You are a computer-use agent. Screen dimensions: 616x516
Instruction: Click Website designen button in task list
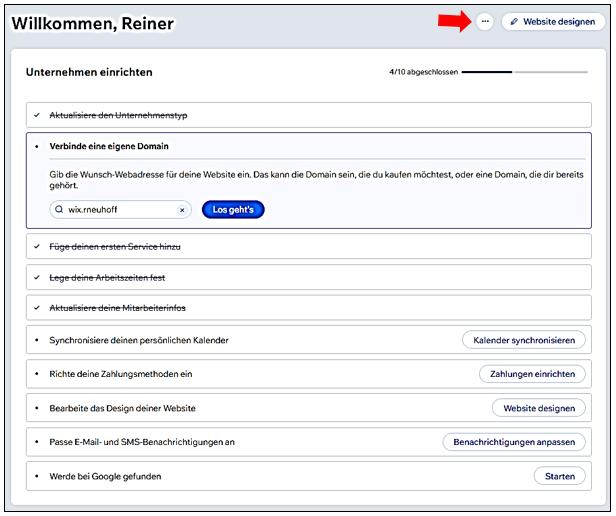(538, 408)
